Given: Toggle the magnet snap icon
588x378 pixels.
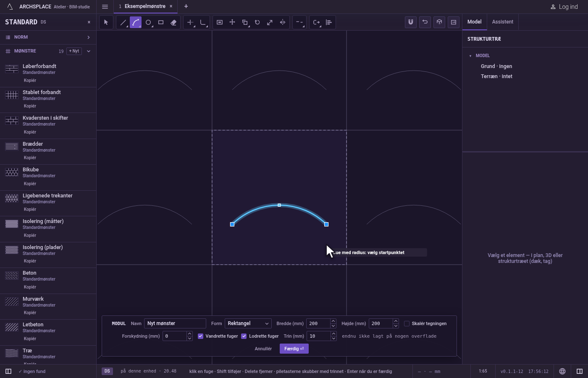Looking at the screenshot, I should click(411, 22).
